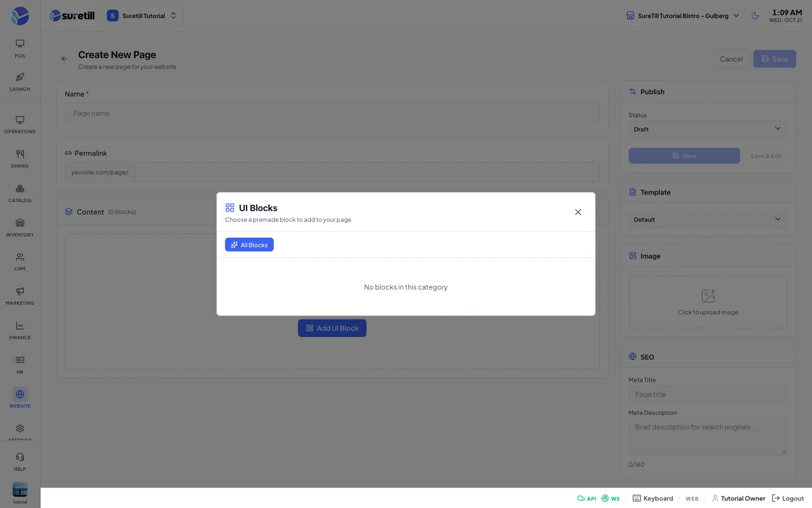Click the Meta Description textarea
The width and height of the screenshot is (812, 508).
point(708,436)
